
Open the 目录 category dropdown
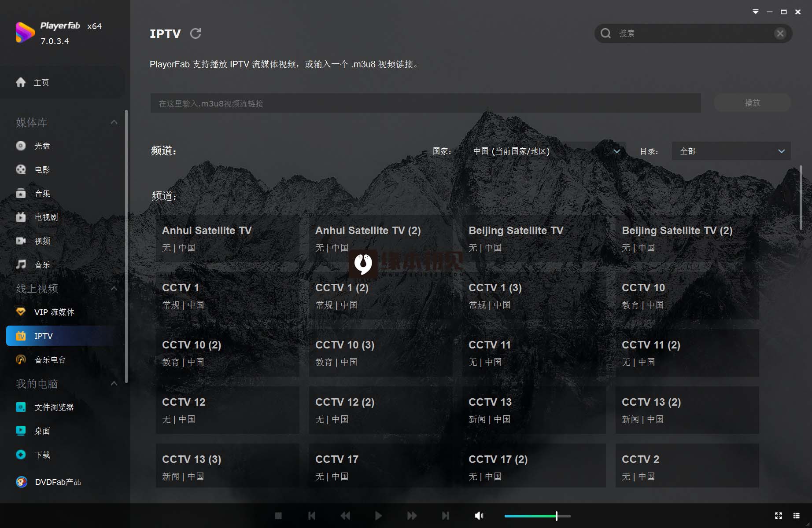pos(731,151)
